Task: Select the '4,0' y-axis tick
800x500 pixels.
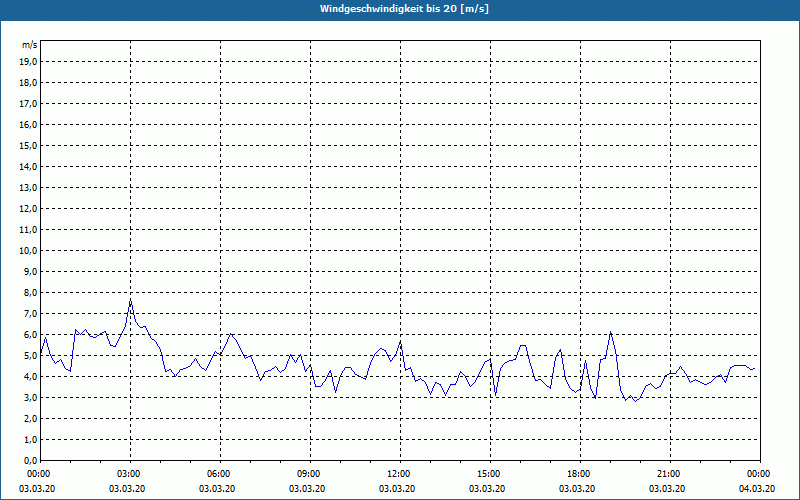Action: pyautogui.click(x=30, y=377)
